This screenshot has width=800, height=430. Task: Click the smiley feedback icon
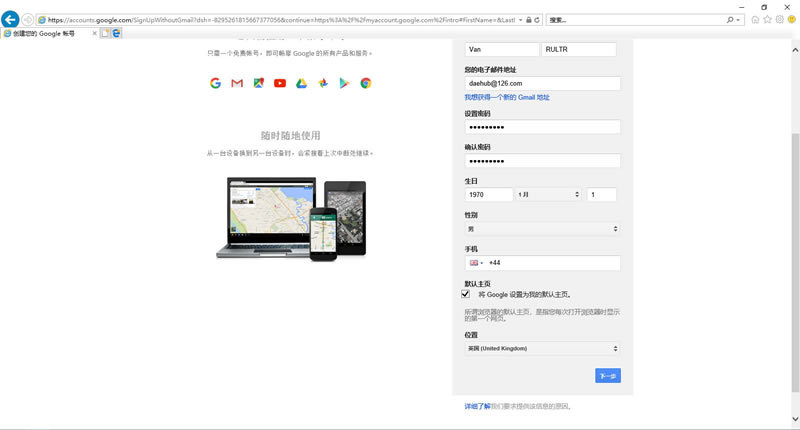tap(792, 20)
